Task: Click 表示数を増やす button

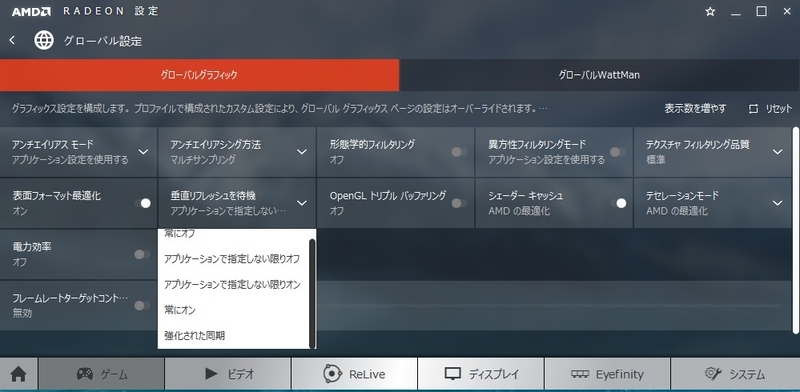Action: [695, 109]
